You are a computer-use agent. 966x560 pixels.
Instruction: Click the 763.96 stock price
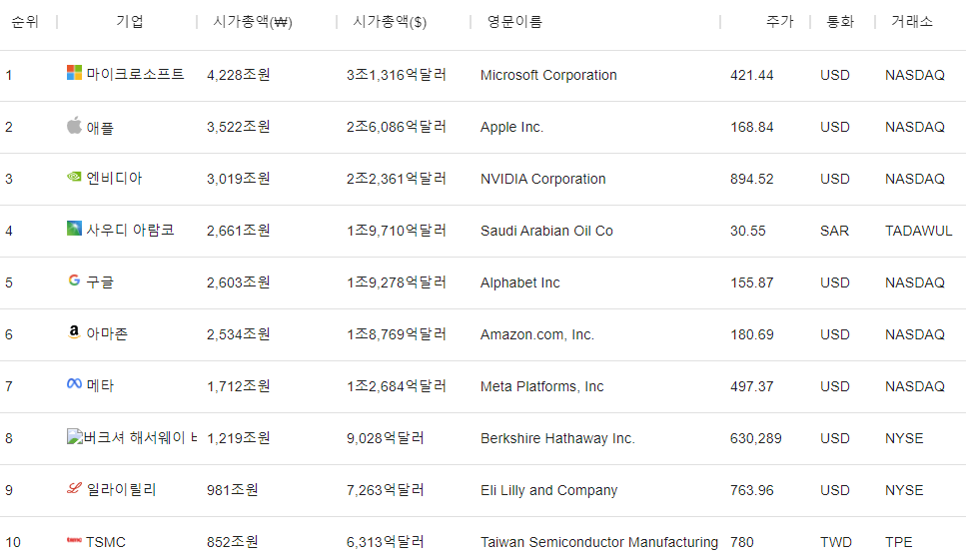tap(751, 490)
